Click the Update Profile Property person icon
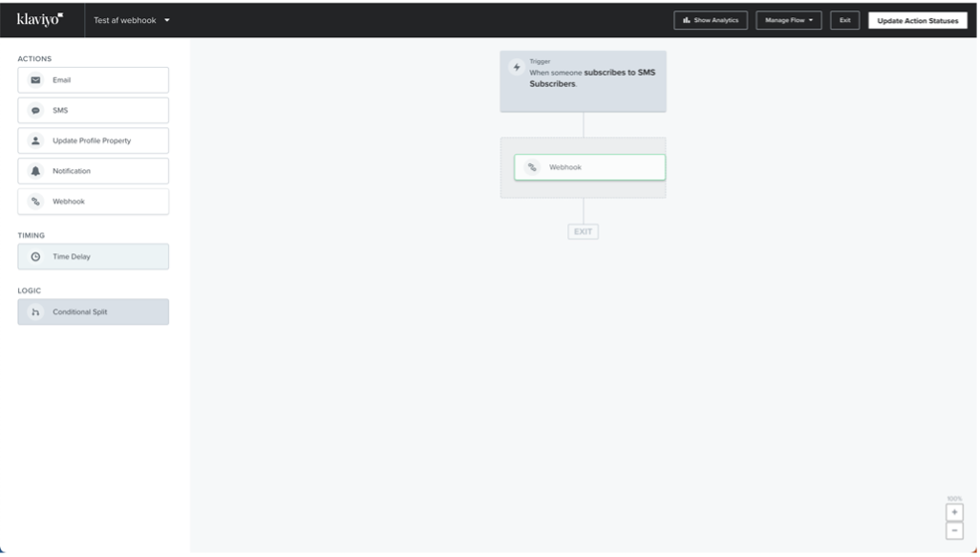980x557 pixels. [35, 140]
